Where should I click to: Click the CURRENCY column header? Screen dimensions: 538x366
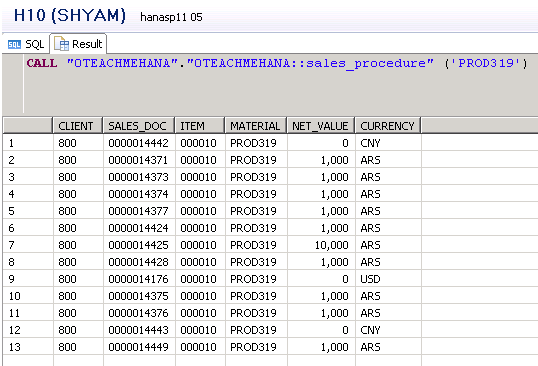[x=388, y=126]
